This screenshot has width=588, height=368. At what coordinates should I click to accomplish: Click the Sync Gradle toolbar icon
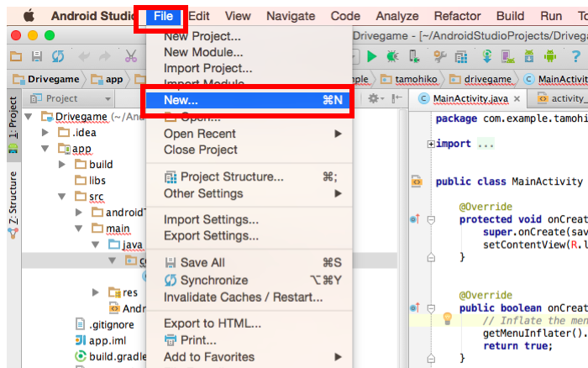[486, 56]
